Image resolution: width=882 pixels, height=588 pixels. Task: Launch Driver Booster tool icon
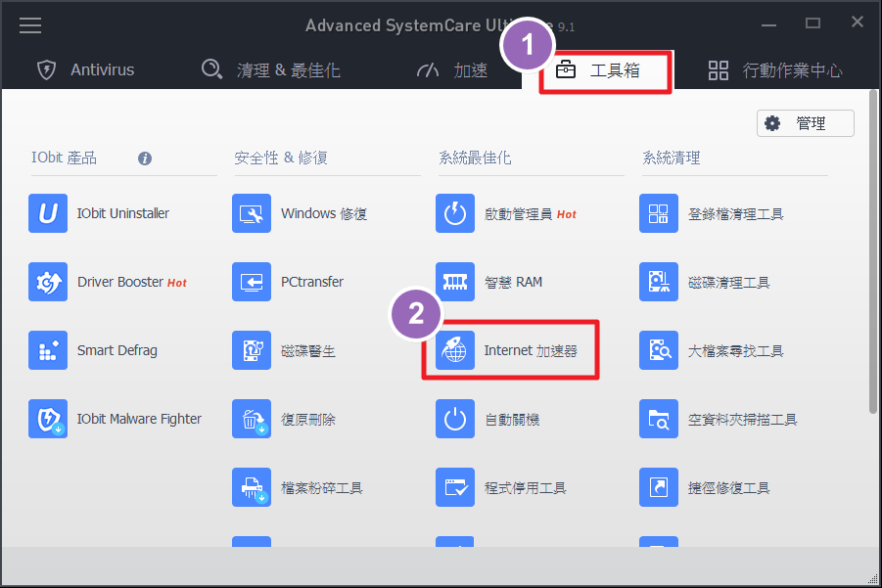click(x=48, y=282)
